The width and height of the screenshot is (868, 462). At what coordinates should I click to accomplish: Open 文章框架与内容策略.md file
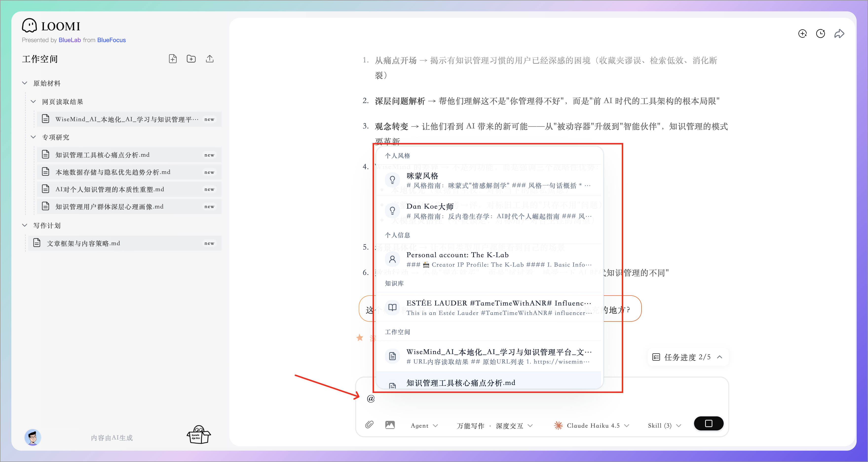point(83,243)
